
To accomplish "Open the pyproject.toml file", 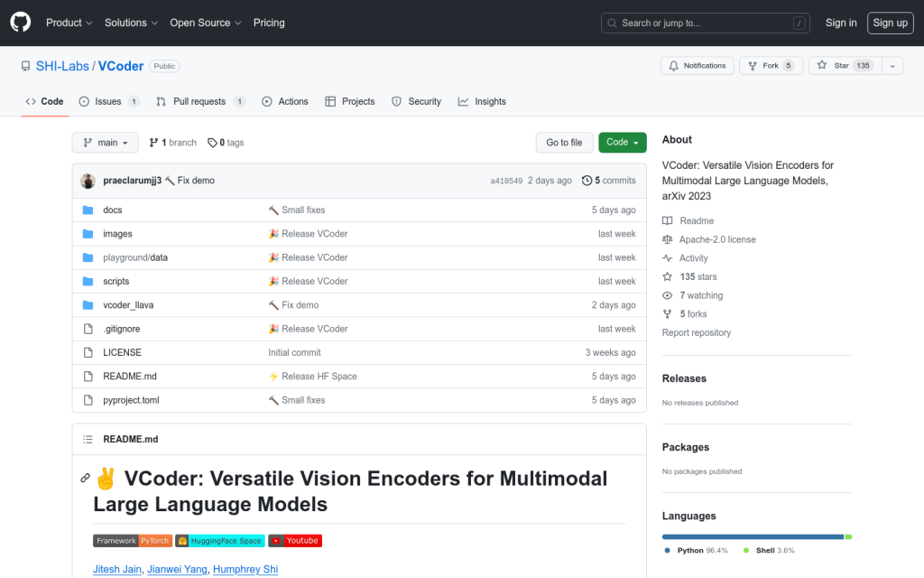I will (131, 400).
